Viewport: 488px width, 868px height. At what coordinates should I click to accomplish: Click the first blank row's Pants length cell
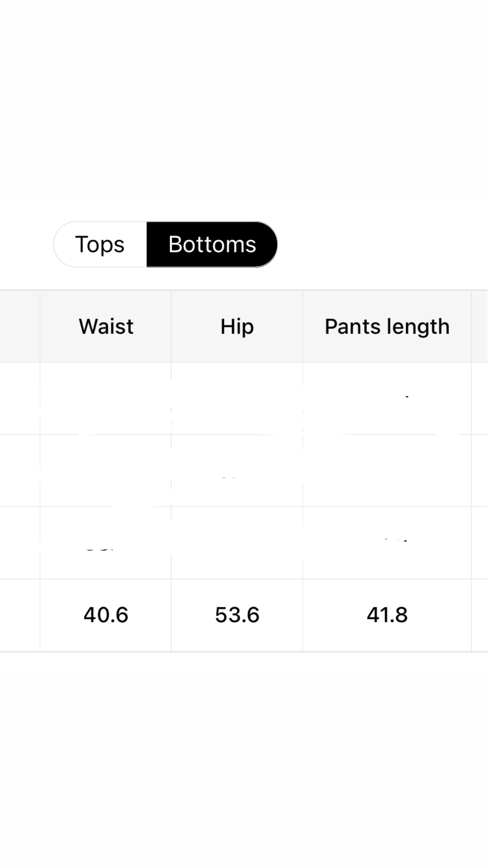(x=387, y=399)
